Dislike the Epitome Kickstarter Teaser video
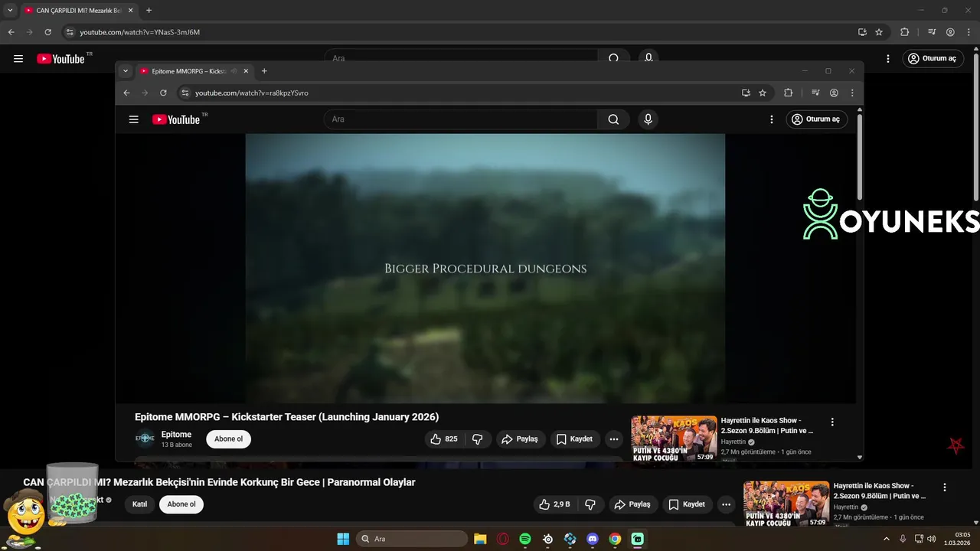Image resolution: width=980 pixels, height=551 pixels. tap(477, 439)
